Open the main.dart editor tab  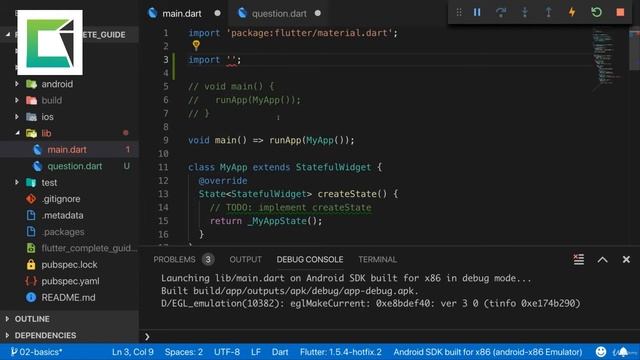tap(182, 13)
